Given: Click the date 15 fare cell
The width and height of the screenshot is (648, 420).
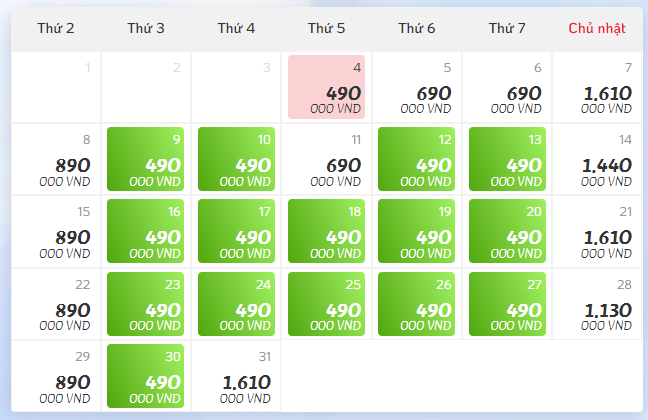Looking at the screenshot, I should pos(56,231).
